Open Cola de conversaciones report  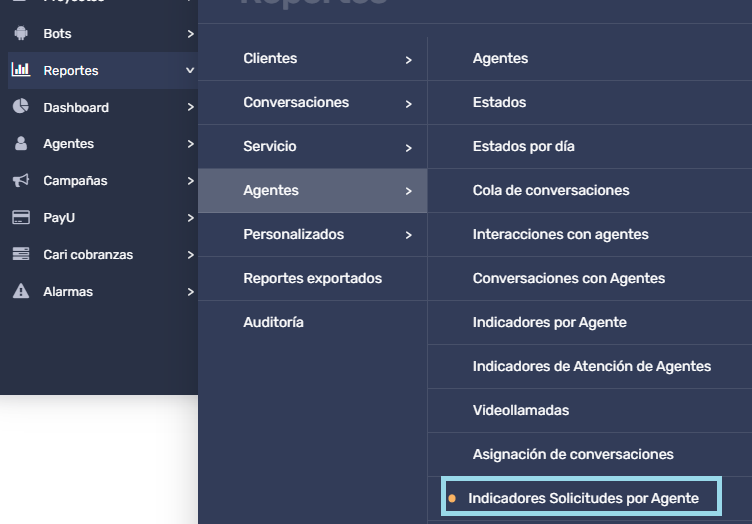(589, 190)
